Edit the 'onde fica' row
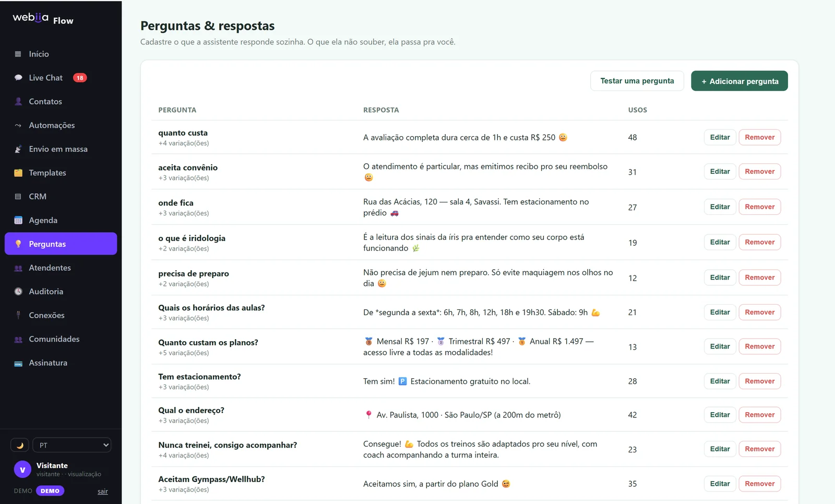This screenshot has width=835, height=504. (x=720, y=207)
